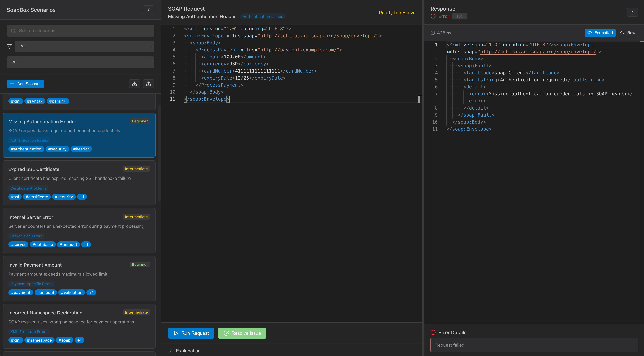Click the Run Request button
This screenshot has width=644, height=356.
point(191,333)
